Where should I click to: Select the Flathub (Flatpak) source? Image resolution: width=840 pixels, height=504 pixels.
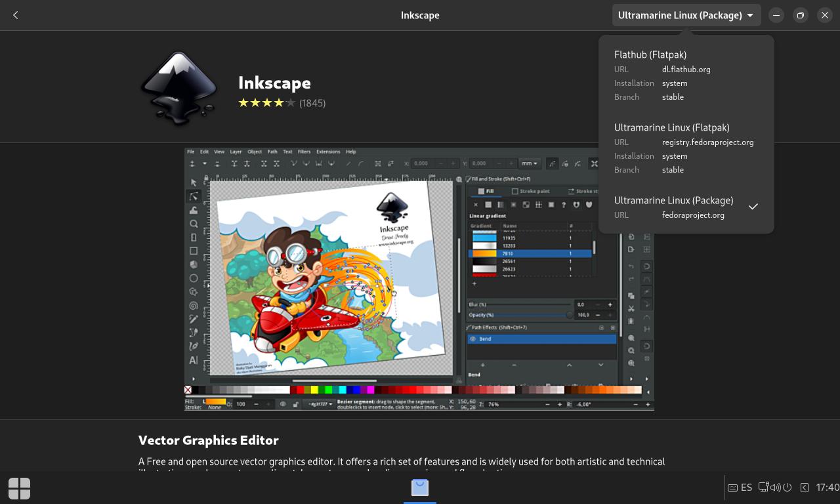pos(686,75)
